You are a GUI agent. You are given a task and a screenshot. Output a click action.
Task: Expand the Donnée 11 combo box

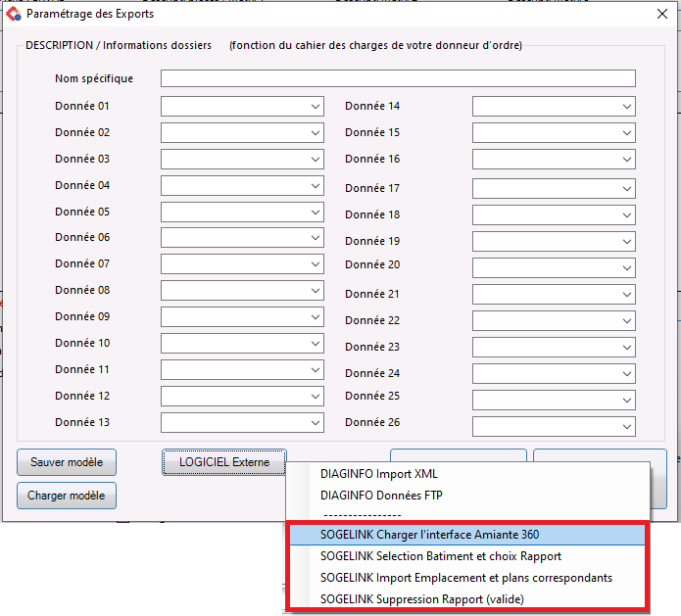point(242,370)
